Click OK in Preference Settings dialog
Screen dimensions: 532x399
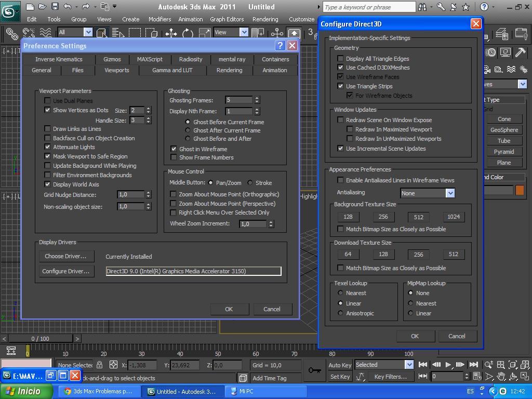[229, 309]
